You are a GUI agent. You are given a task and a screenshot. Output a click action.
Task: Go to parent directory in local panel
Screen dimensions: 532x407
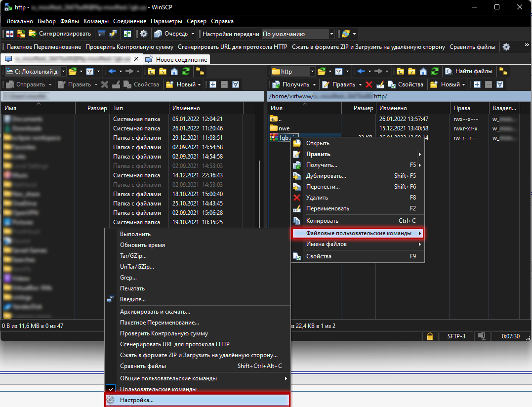[x=151, y=72]
